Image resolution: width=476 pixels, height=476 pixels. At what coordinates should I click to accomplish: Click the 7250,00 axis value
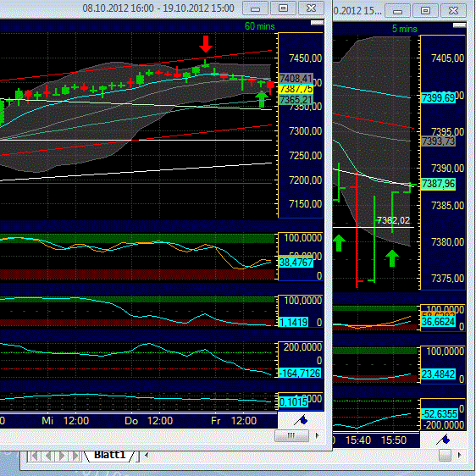click(x=305, y=156)
